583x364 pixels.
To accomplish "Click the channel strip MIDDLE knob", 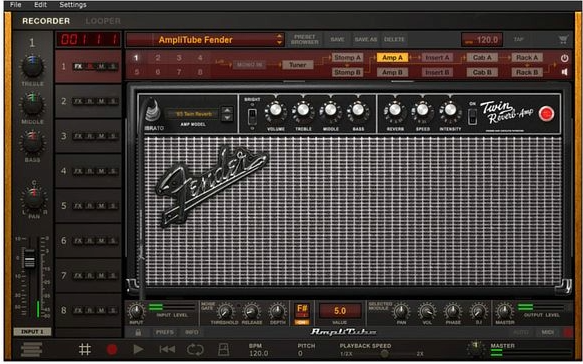I will coord(32,104).
